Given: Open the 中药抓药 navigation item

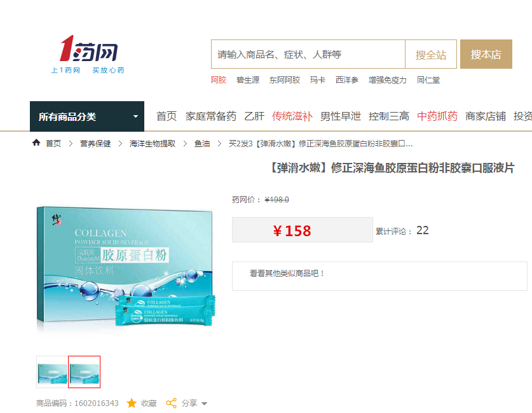Looking at the screenshot, I should pyautogui.click(x=437, y=116).
